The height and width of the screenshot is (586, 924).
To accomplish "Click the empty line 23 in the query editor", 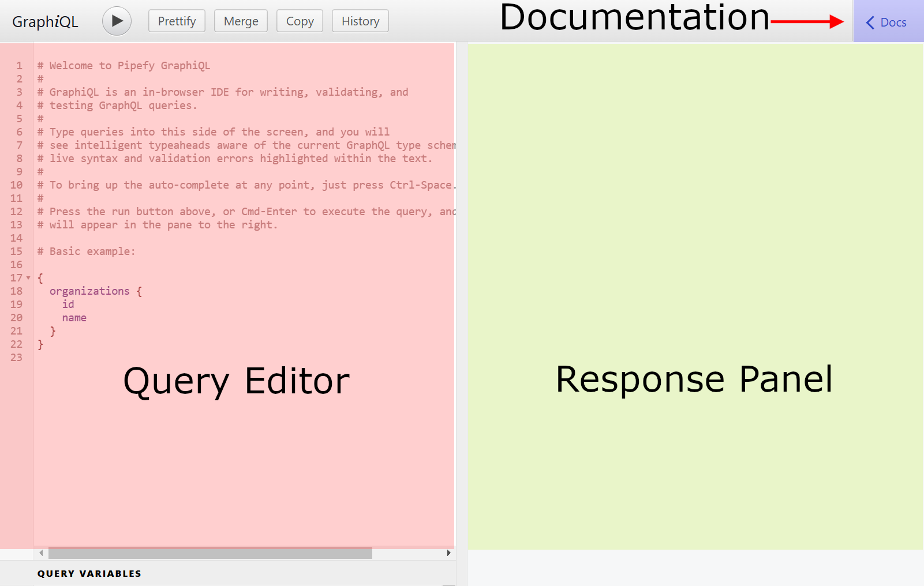I will click(245, 358).
